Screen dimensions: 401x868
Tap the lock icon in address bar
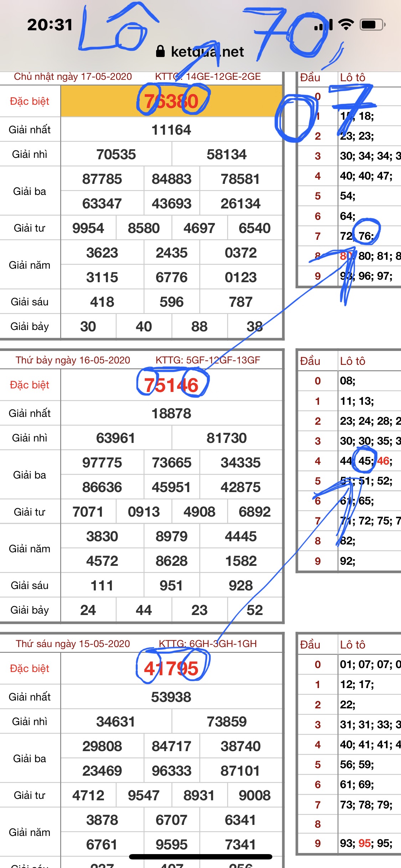tap(160, 51)
